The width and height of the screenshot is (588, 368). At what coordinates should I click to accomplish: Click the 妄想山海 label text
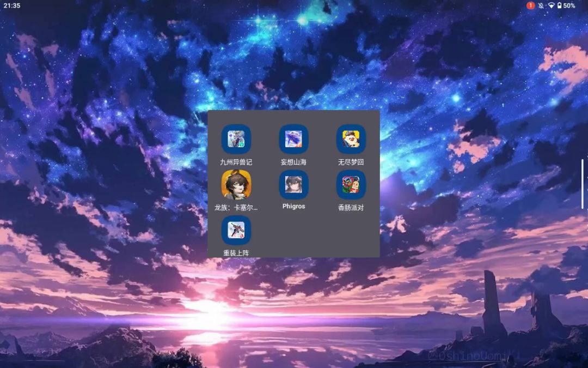tap(293, 162)
